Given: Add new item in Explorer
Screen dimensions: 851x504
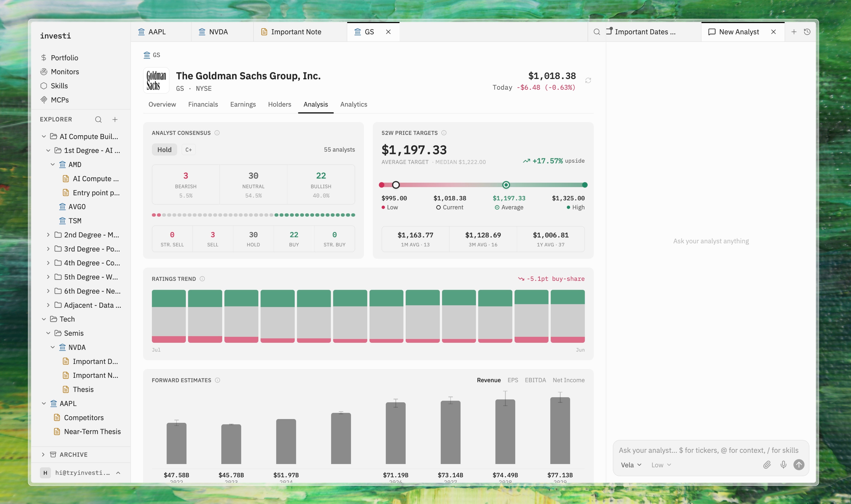Looking at the screenshot, I should (x=115, y=119).
